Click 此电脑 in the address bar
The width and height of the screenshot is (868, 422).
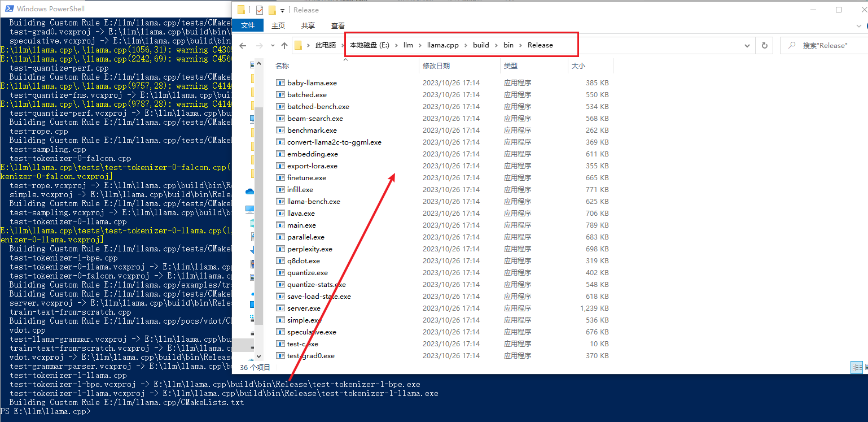325,45
